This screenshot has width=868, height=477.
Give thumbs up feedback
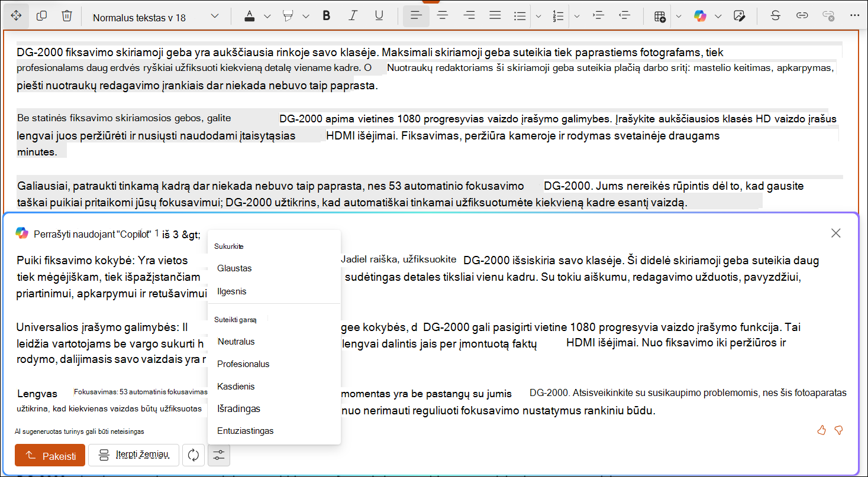[821, 430]
